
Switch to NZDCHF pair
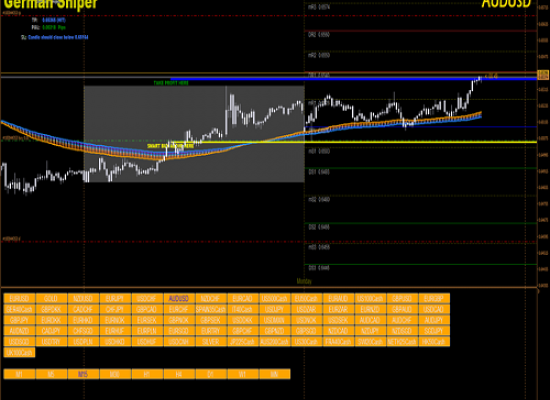(211, 299)
